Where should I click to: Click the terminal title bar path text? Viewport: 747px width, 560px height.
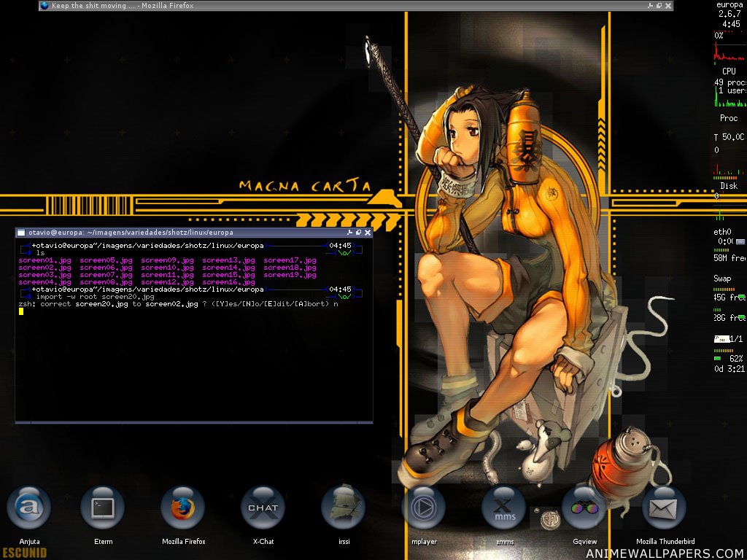(131, 233)
